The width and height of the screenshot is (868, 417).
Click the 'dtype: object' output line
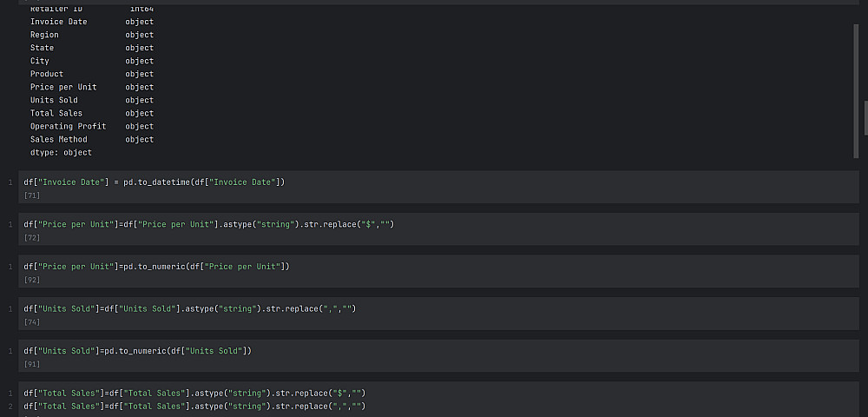click(61, 152)
